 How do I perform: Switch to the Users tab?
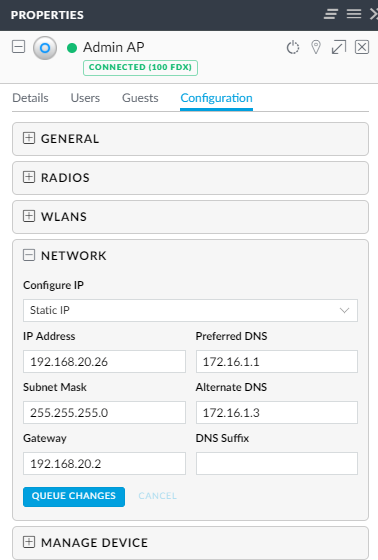[x=85, y=98]
